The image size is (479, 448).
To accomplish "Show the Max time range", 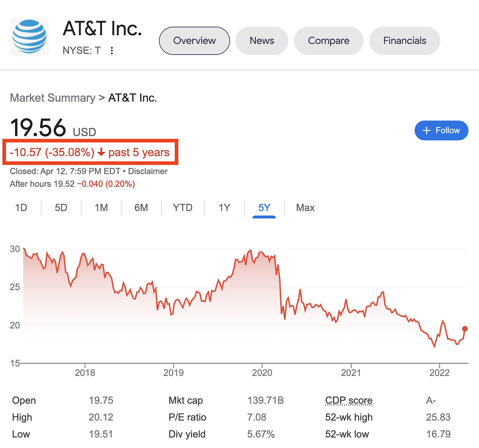I will (x=305, y=208).
